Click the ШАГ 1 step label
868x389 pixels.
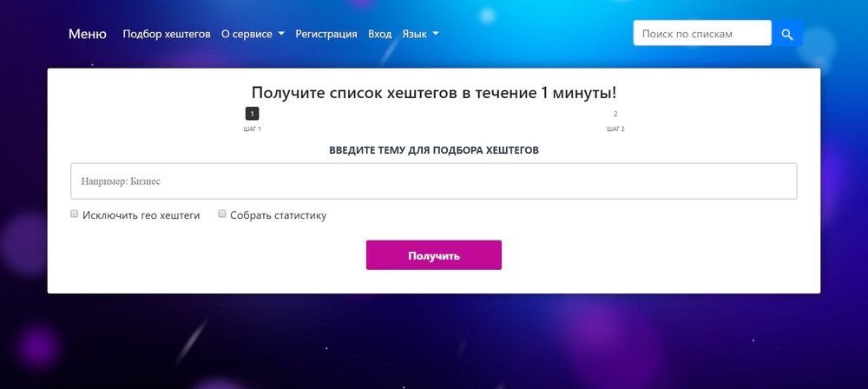tap(252, 129)
